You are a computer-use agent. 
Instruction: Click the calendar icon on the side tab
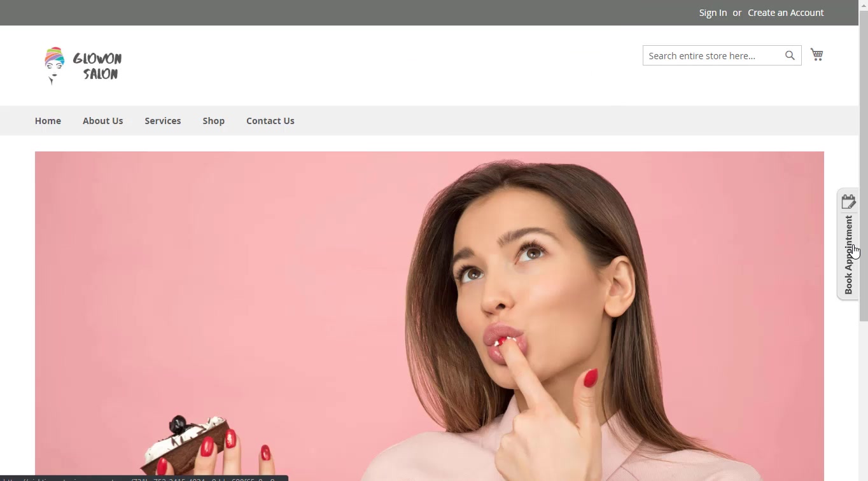tap(848, 202)
